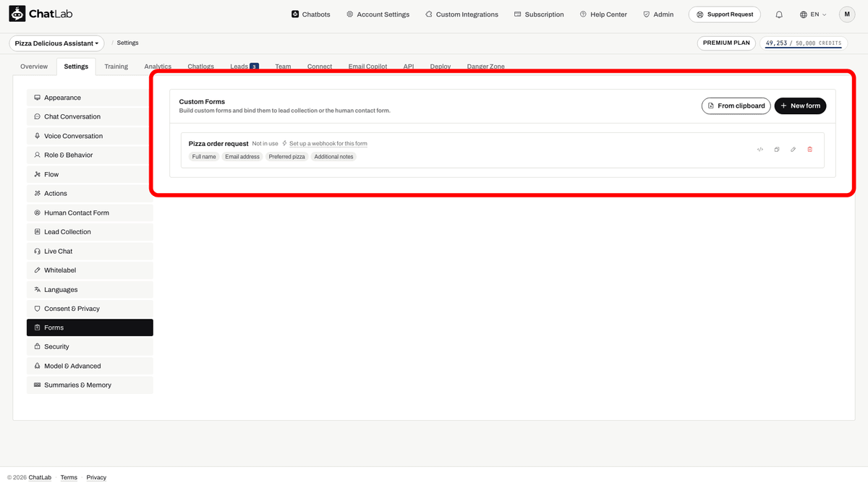Open the Danger Zone tab
868x488 pixels.
point(486,67)
